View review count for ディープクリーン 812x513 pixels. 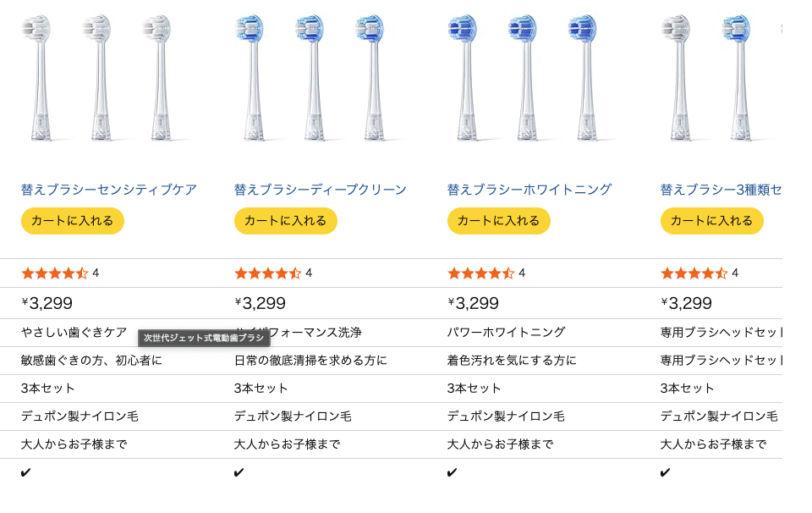[309, 273]
